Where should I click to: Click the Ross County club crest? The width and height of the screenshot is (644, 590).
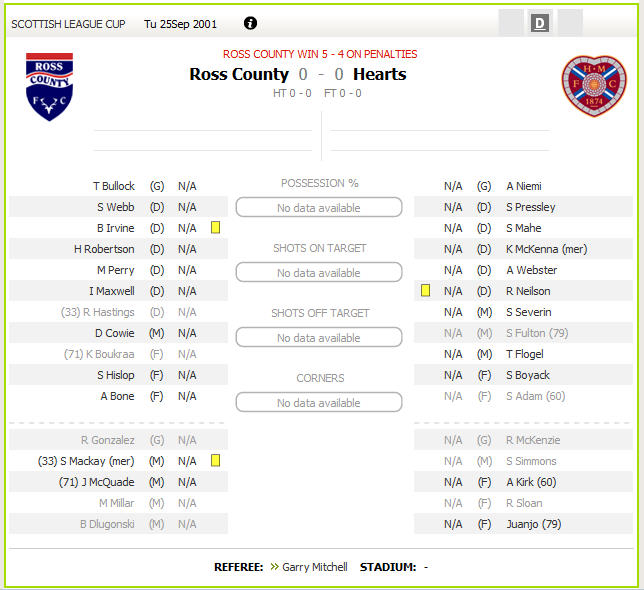point(49,87)
